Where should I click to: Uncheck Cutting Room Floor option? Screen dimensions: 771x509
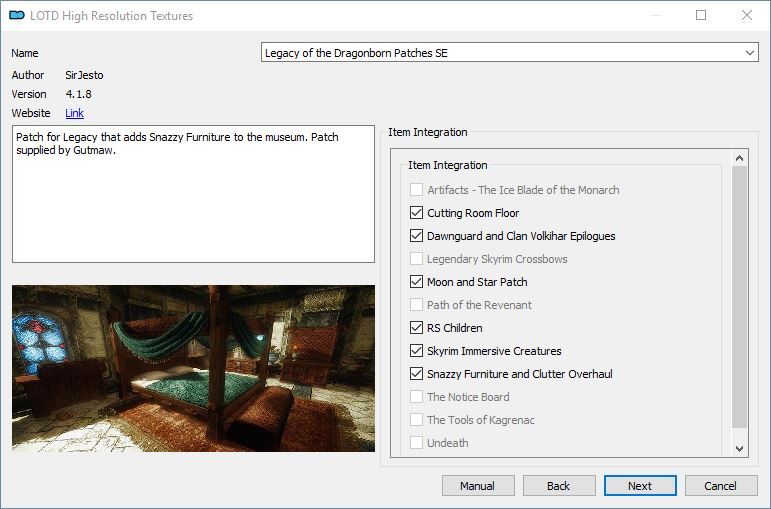(x=416, y=213)
